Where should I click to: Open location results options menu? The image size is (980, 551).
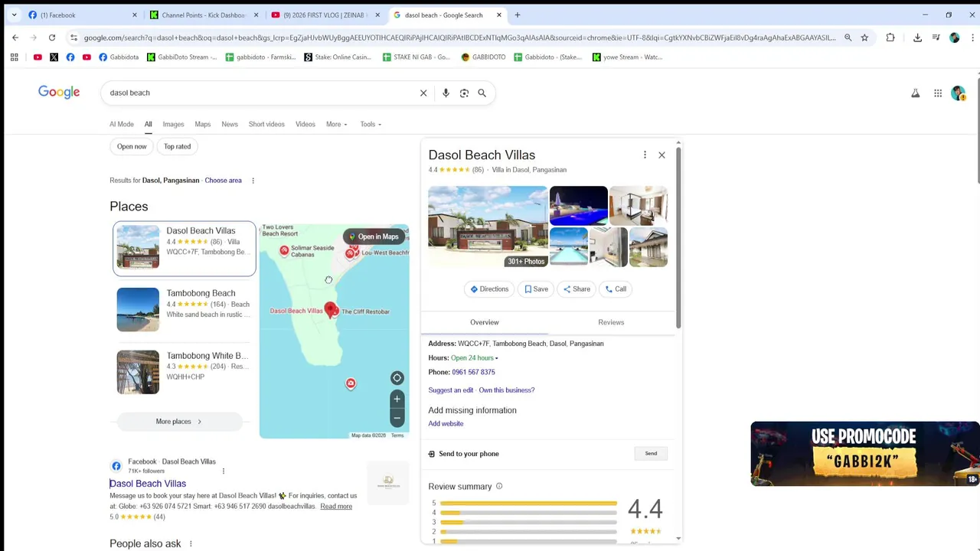(x=253, y=181)
